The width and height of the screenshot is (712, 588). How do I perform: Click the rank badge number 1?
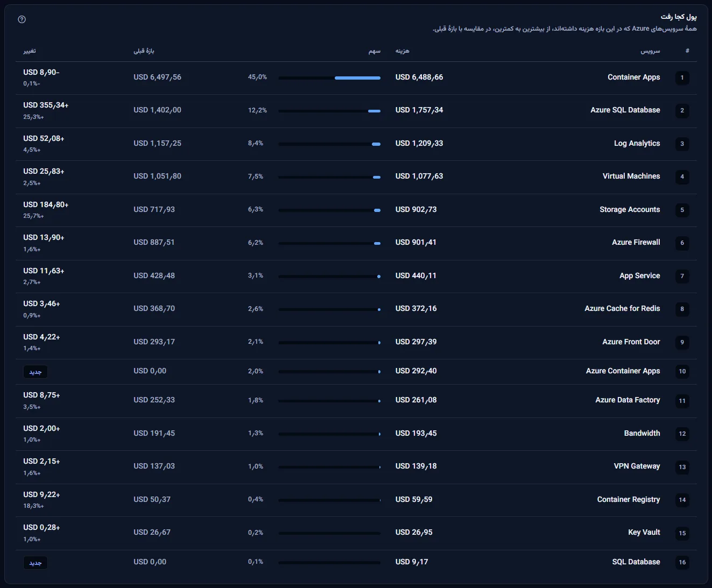click(682, 77)
